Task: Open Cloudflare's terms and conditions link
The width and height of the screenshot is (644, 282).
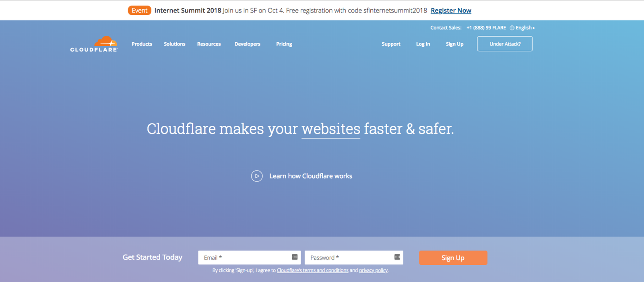Action: (x=313, y=270)
